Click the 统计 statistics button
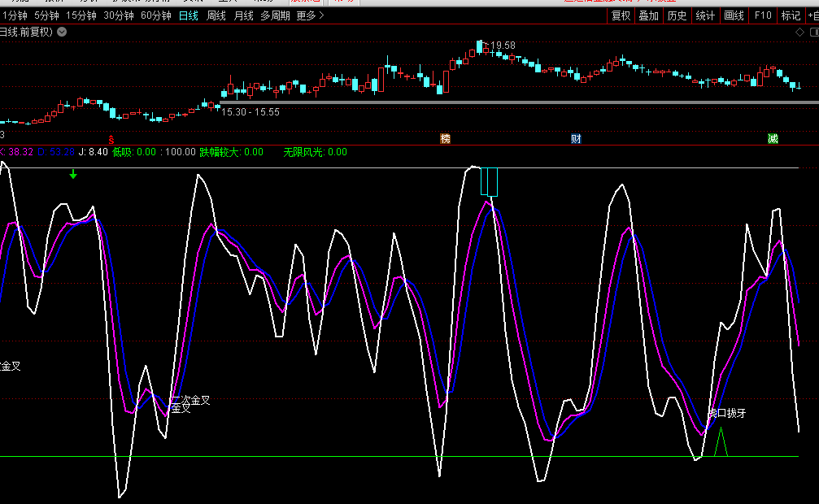This screenshot has width=819, height=504. point(705,15)
